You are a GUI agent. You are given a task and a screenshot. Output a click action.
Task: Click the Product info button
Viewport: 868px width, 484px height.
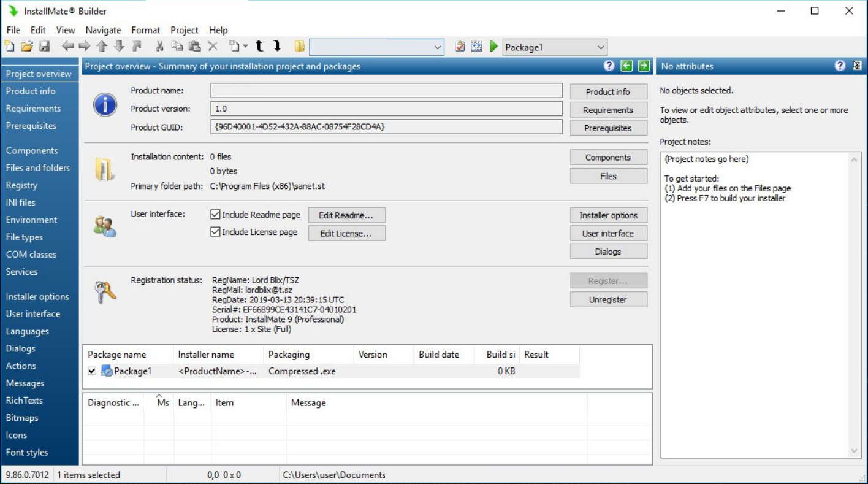608,92
